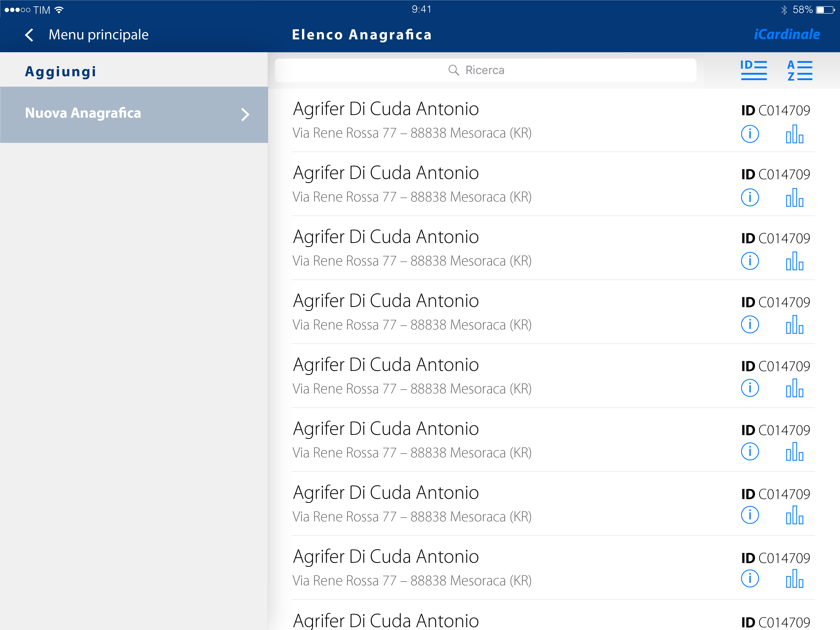Select the second Agrifer Di Cuda Antonio name

[386, 173]
